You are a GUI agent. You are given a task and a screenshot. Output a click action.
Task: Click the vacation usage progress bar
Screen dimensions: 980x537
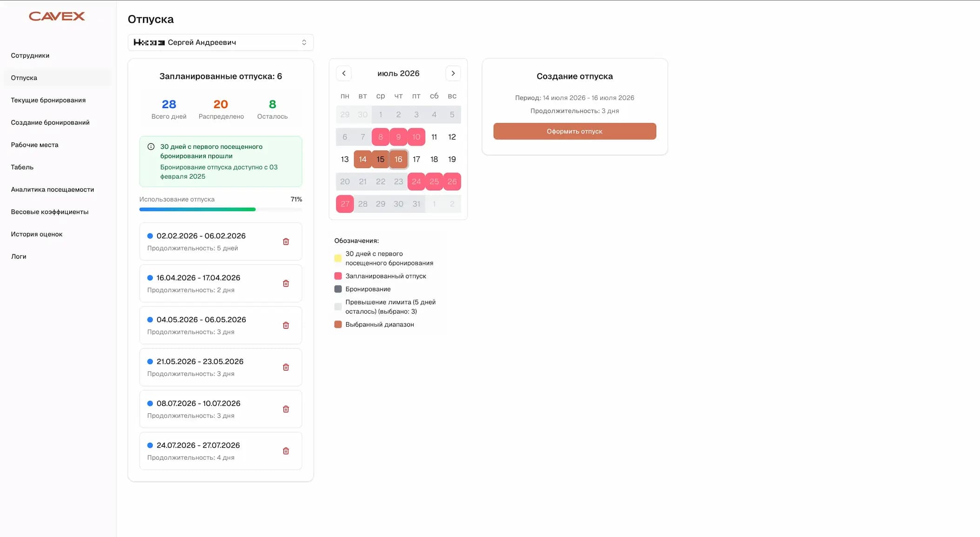coord(221,209)
